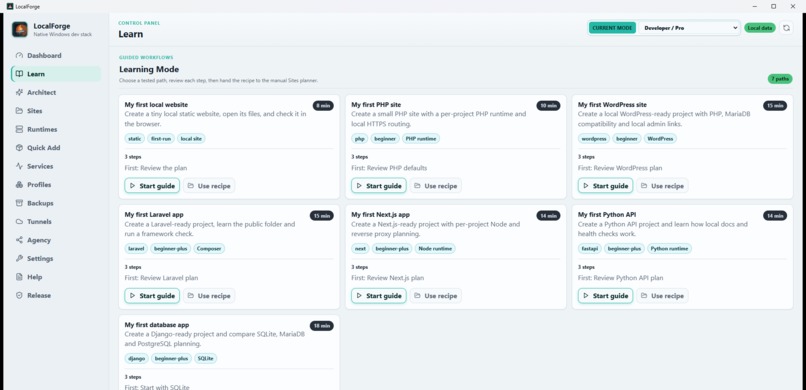
Task: Navigate to Runtimes
Action: (x=56, y=129)
